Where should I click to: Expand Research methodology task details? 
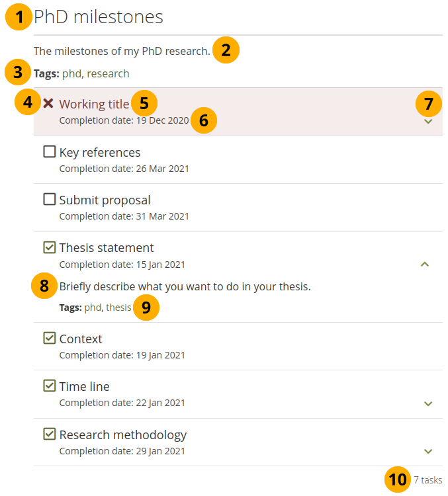pos(428,451)
